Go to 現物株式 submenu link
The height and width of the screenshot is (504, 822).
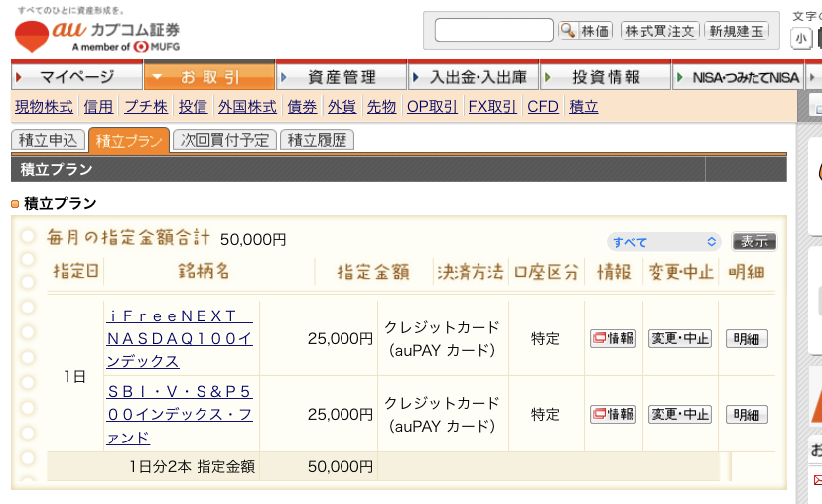coord(44,107)
